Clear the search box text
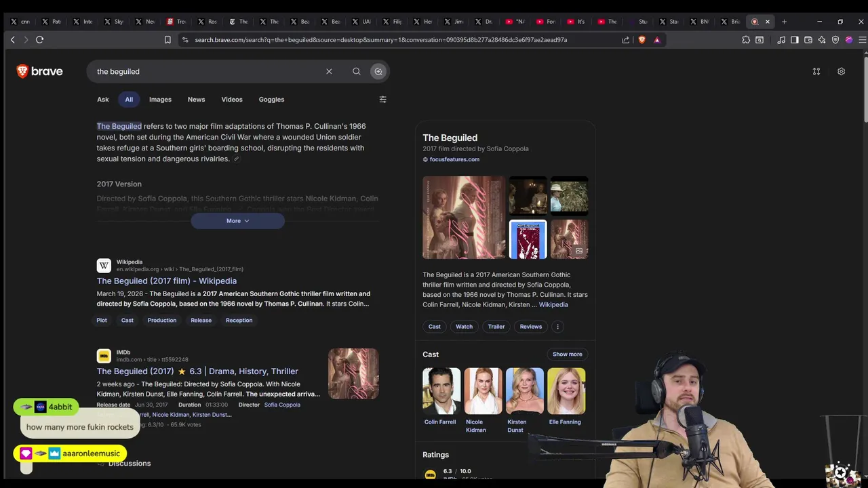Viewport: 868px width, 488px height. (x=329, y=71)
